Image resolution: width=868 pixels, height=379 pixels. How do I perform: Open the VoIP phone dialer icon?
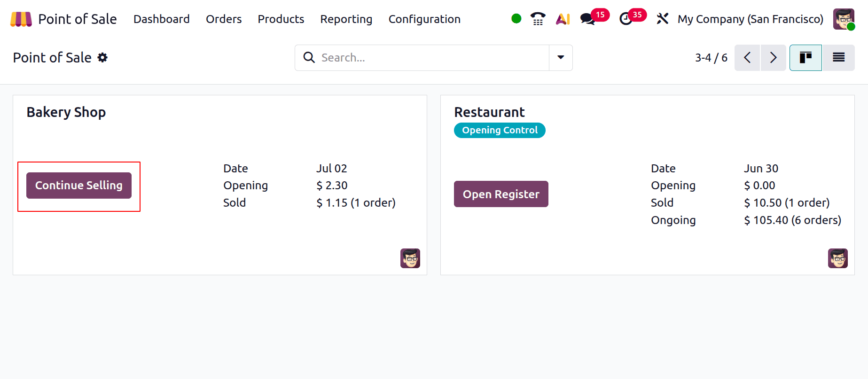(x=538, y=19)
